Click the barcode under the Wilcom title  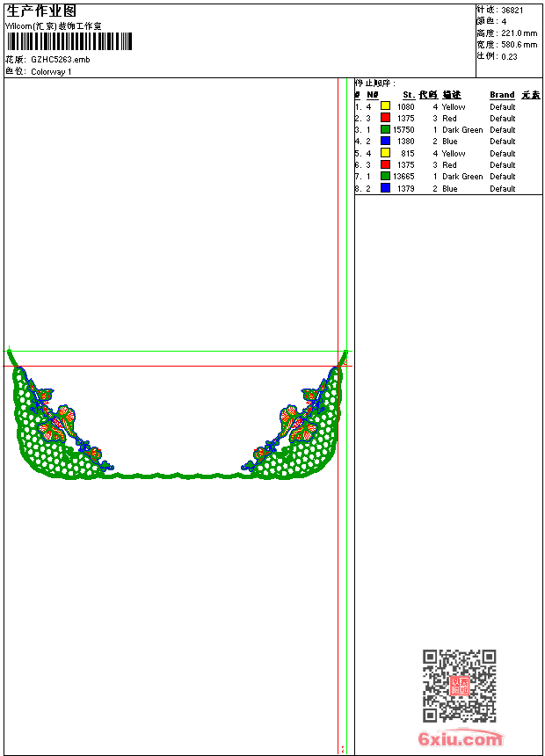point(69,41)
